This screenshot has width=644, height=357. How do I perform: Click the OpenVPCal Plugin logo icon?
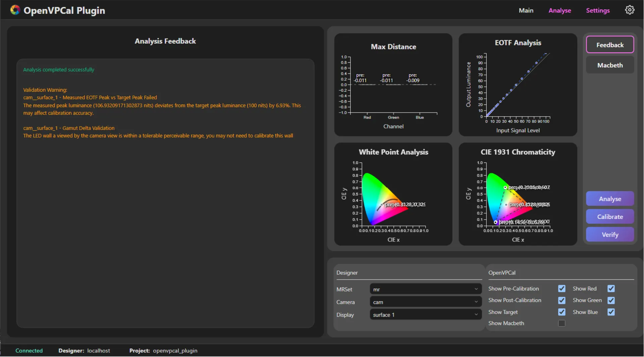[x=15, y=10]
